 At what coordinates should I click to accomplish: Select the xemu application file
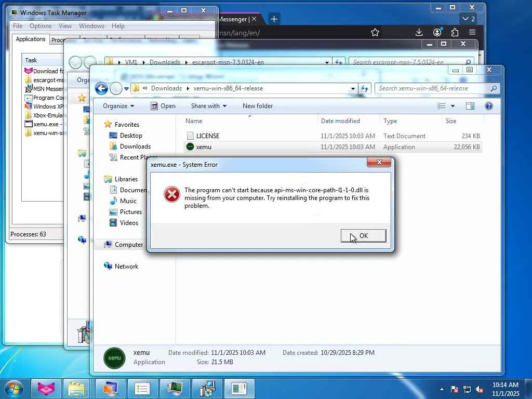click(333, 147)
